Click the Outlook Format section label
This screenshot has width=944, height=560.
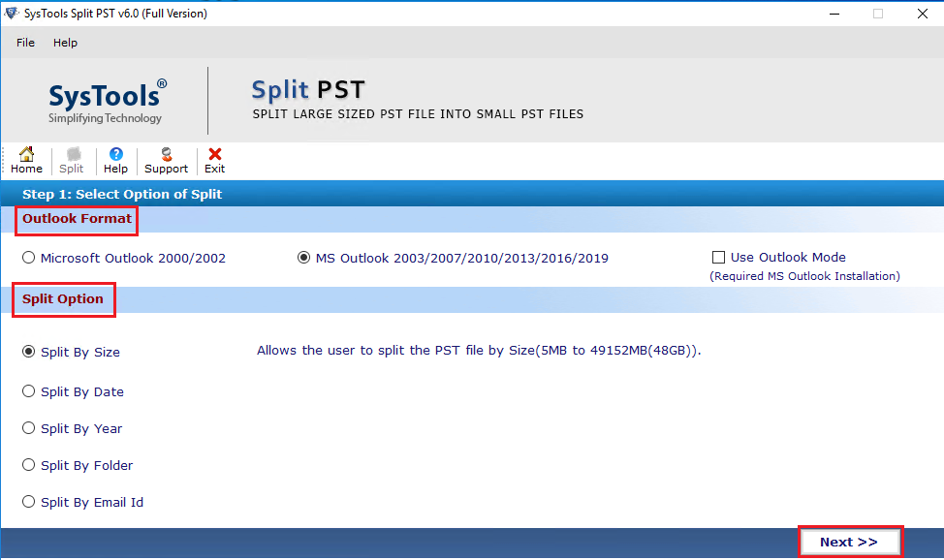(76, 219)
